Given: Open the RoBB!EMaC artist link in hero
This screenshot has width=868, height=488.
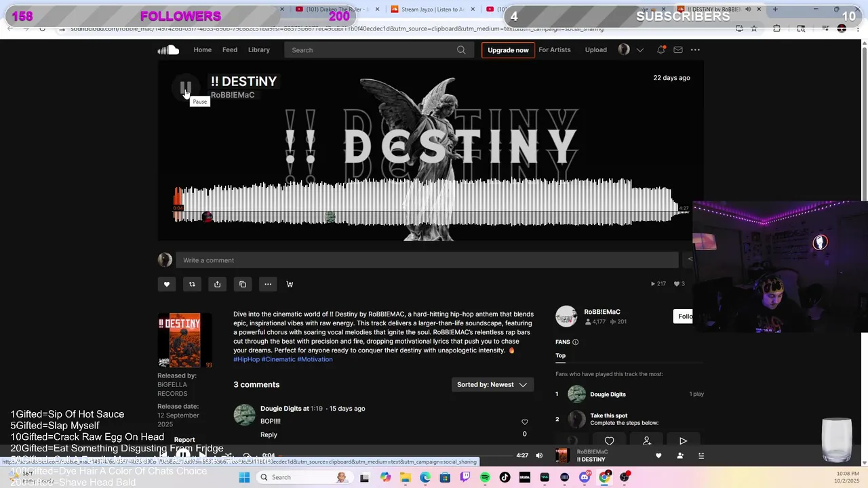Looking at the screenshot, I should (233, 95).
